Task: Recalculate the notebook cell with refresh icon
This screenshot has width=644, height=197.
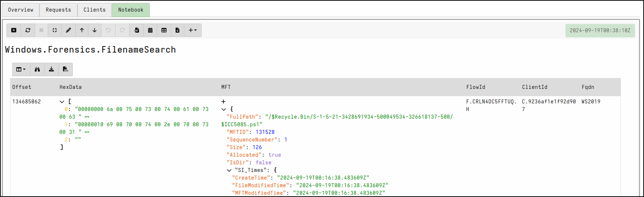Action: click(x=28, y=30)
